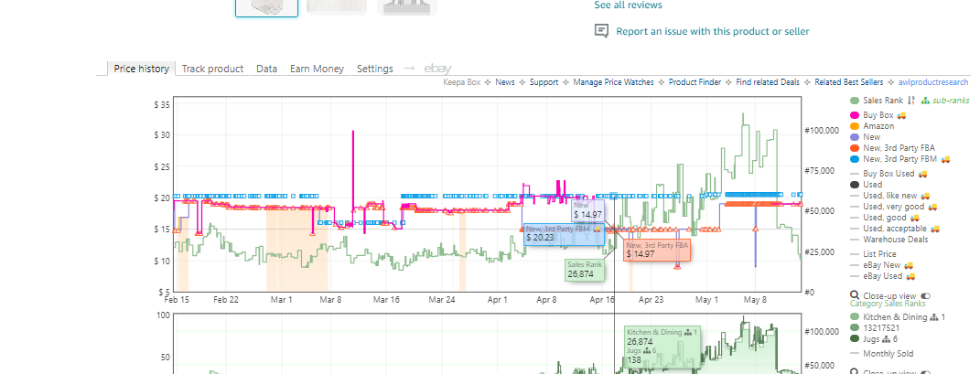Toggle the 13217521 category rank series

(x=875, y=327)
